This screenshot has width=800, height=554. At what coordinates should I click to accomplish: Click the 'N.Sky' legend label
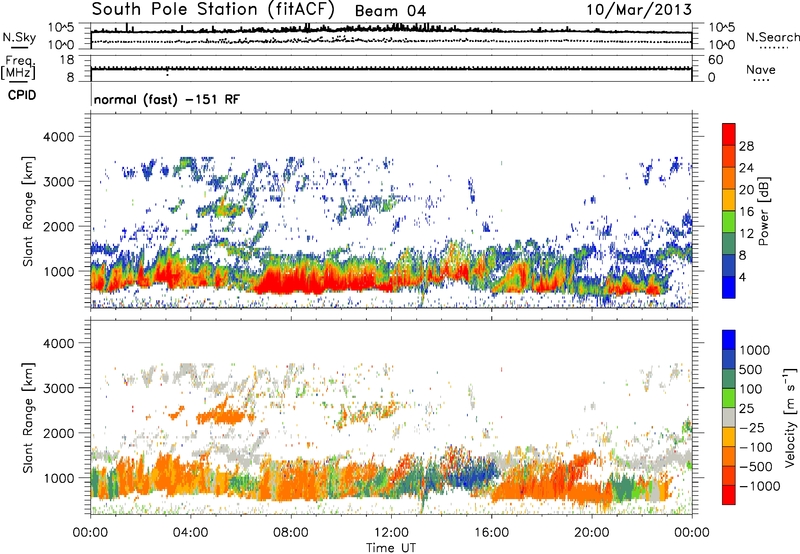(19, 37)
